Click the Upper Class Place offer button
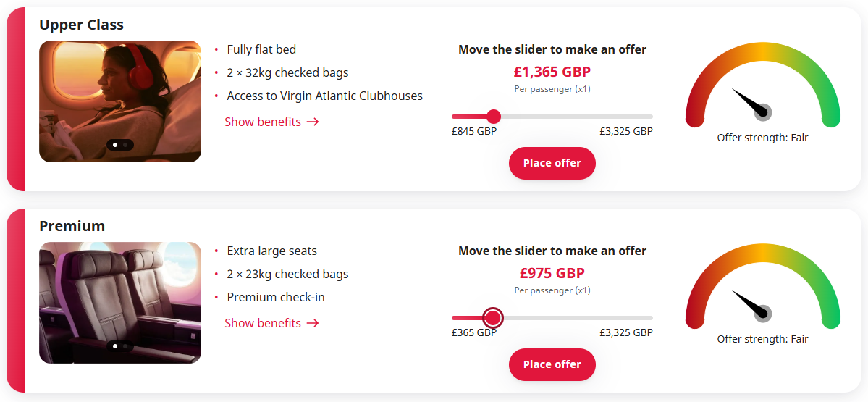This screenshot has height=402, width=868. [x=552, y=163]
